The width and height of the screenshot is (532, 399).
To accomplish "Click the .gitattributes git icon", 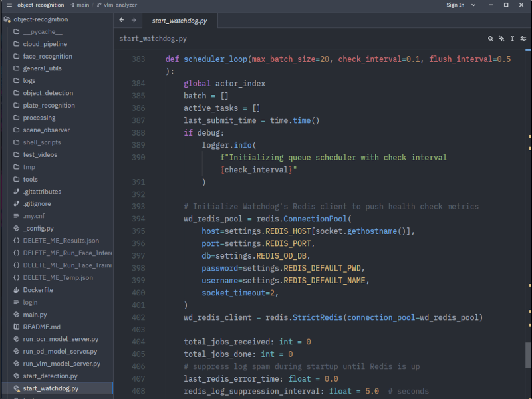I will (x=16, y=192).
